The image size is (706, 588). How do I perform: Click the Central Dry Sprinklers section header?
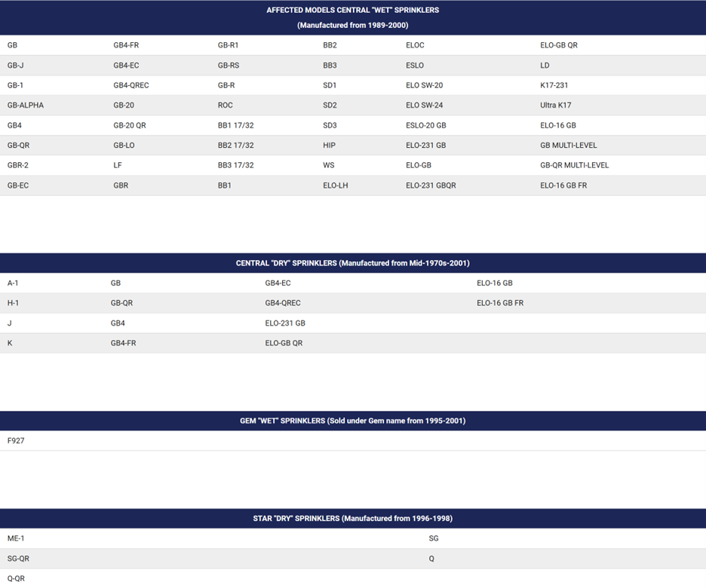(x=352, y=263)
